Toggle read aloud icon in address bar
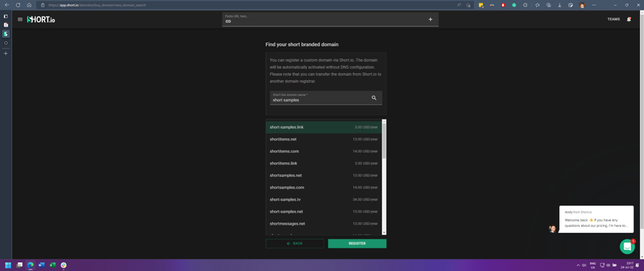This screenshot has height=271, width=644. click(459, 5)
